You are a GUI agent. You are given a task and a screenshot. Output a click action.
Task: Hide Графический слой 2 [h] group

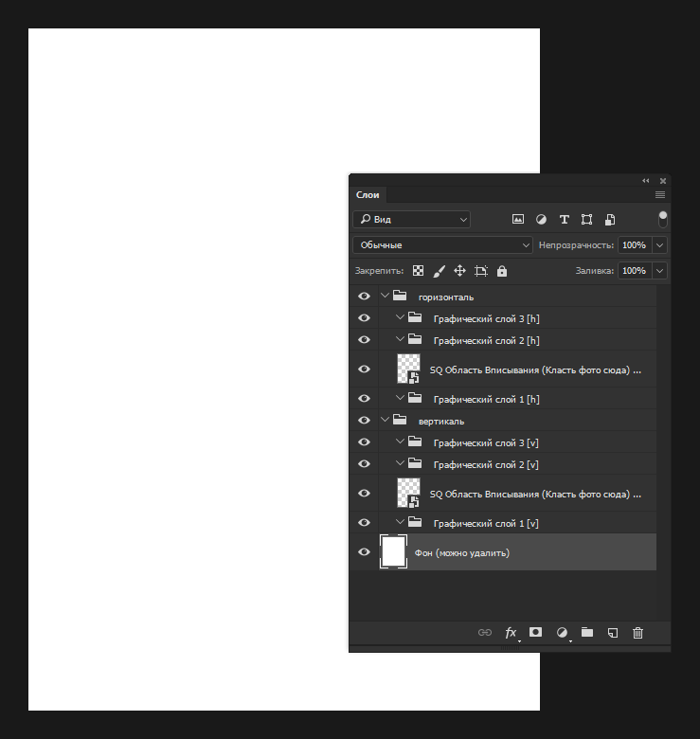tap(364, 340)
